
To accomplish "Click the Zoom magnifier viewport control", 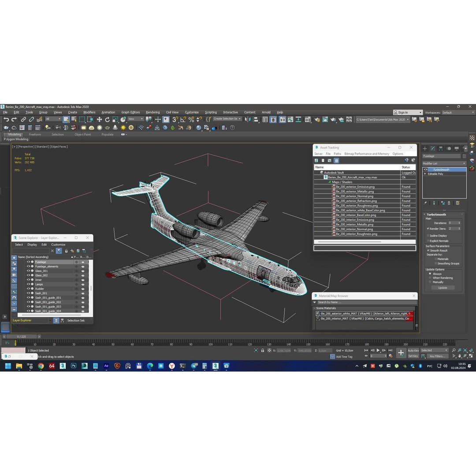I will coord(454,350).
